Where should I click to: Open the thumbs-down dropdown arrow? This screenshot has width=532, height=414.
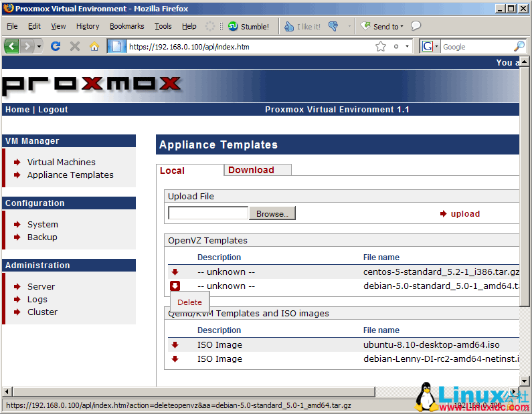pyautogui.click(x=349, y=26)
